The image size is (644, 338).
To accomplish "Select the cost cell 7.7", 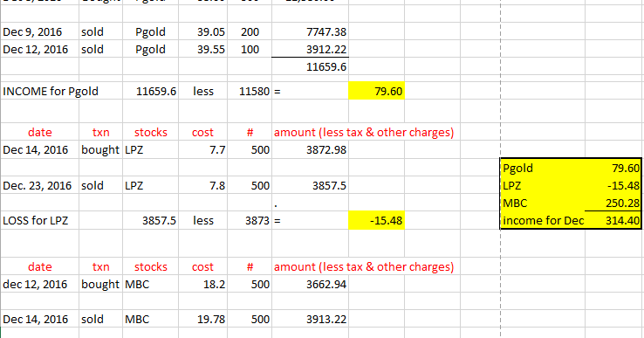I will click(x=203, y=149).
